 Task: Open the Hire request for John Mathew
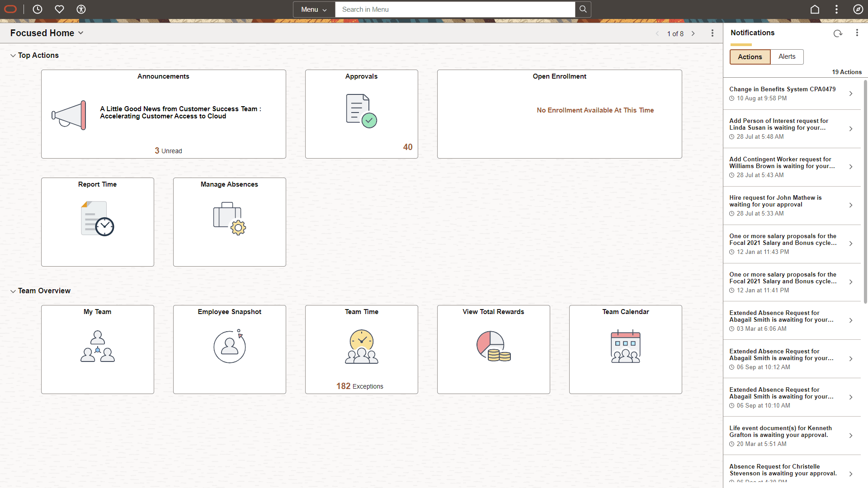pos(792,205)
